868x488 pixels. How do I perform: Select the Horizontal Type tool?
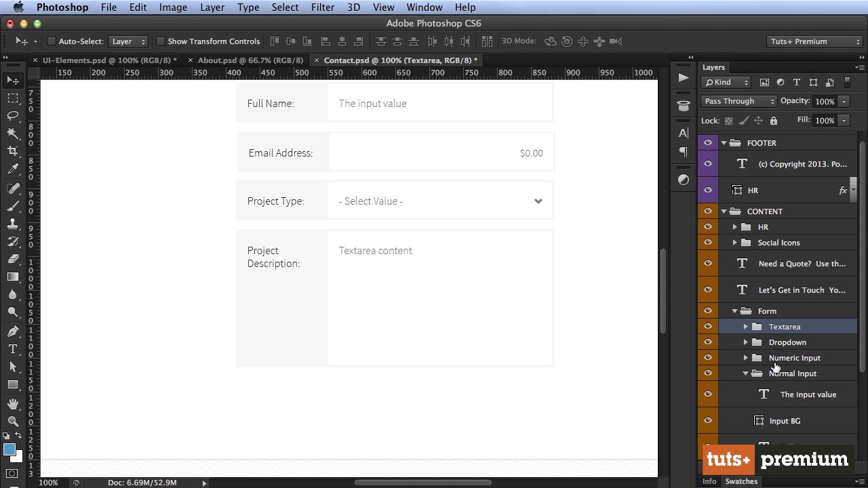[x=13, y=349]
